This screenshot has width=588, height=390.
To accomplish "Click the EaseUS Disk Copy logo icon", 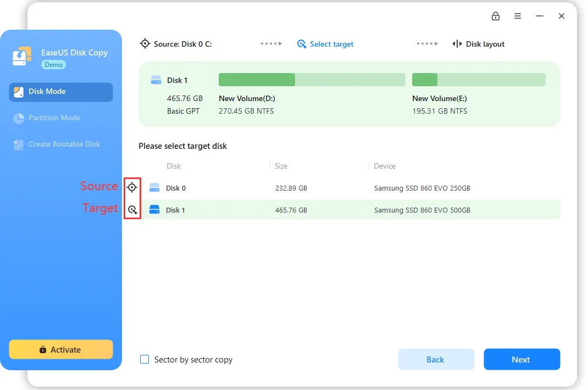I will (23, 57).
